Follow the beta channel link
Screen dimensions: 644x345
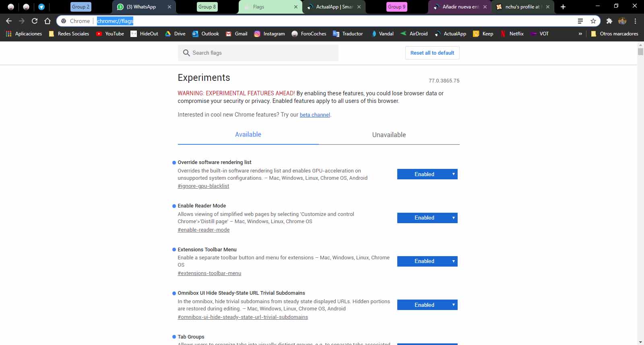coord(315,115)
